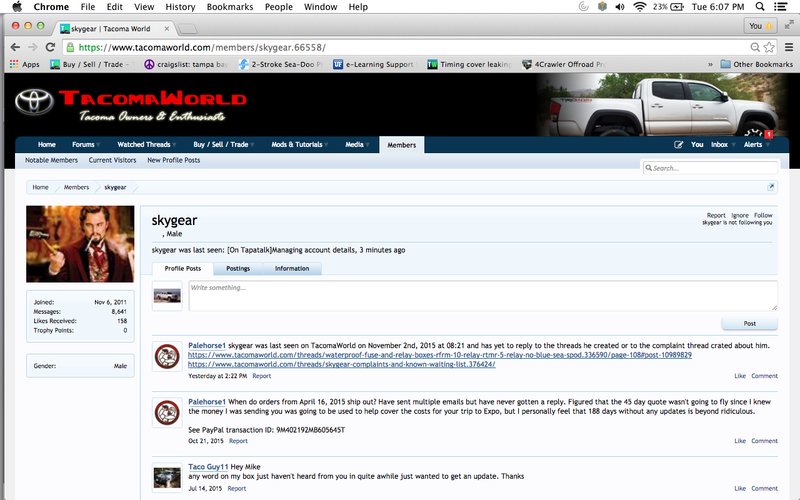The image size is (800, 500).
Task: Open Chrome Bookmarks menu
Action: (230, 7)
